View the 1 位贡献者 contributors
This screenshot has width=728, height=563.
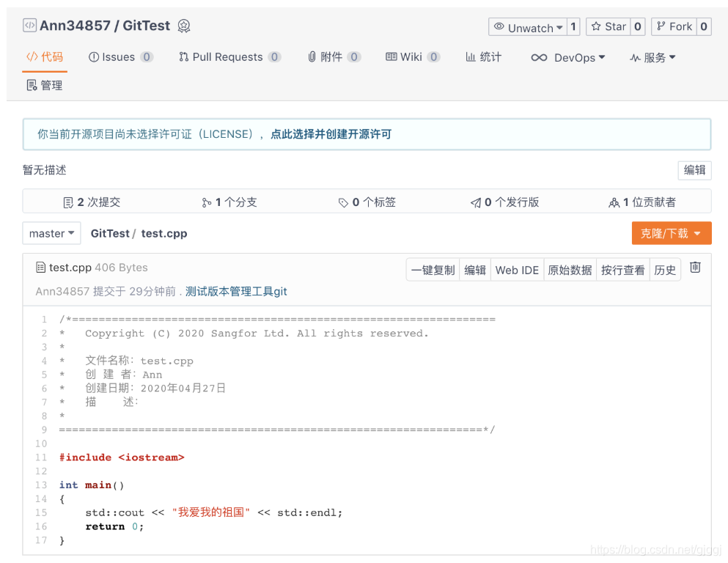tap(642, 202)
